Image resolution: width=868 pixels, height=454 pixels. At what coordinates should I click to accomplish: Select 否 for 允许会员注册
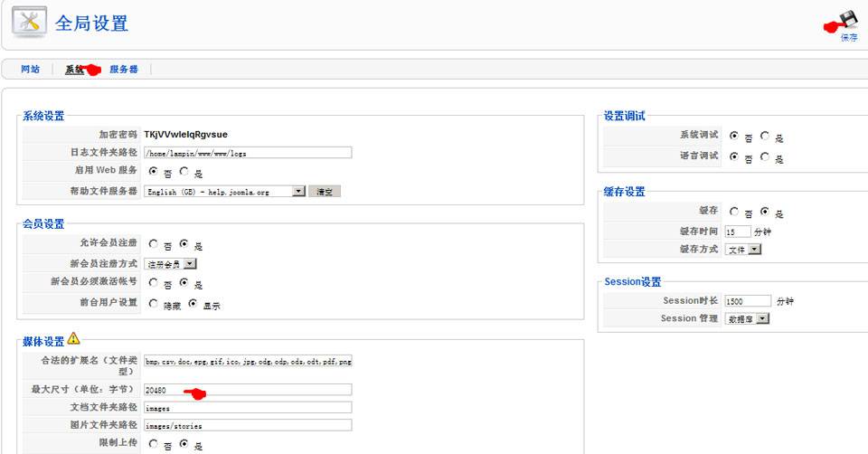pyautogui.click(x=153, y=244)
